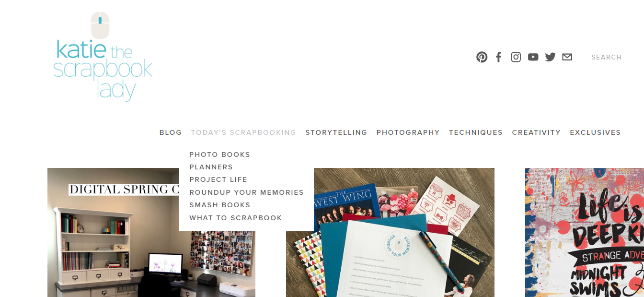Click the email envelope icon
The height and width of the screenshot is (297, 644).
[567, 57]
